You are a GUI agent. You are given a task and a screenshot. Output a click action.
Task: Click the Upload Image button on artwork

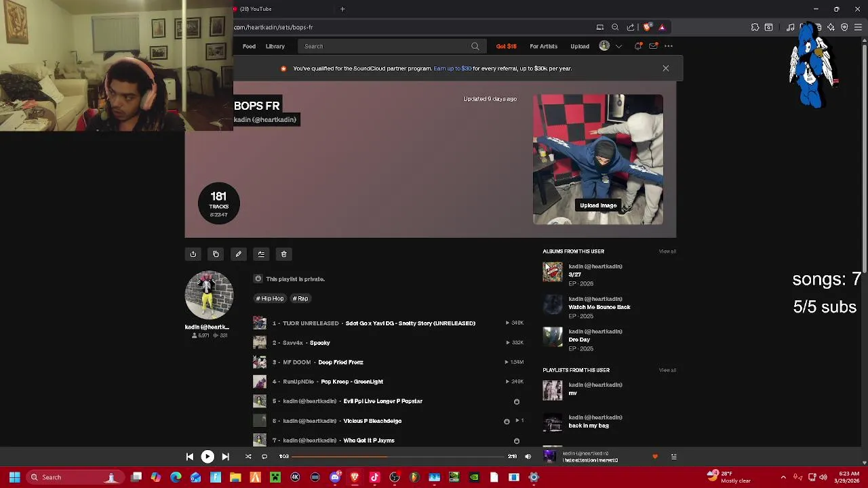(598, 205)
